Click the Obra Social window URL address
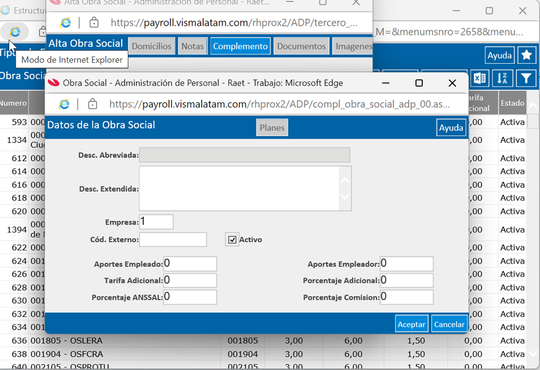 coord(279,104)
